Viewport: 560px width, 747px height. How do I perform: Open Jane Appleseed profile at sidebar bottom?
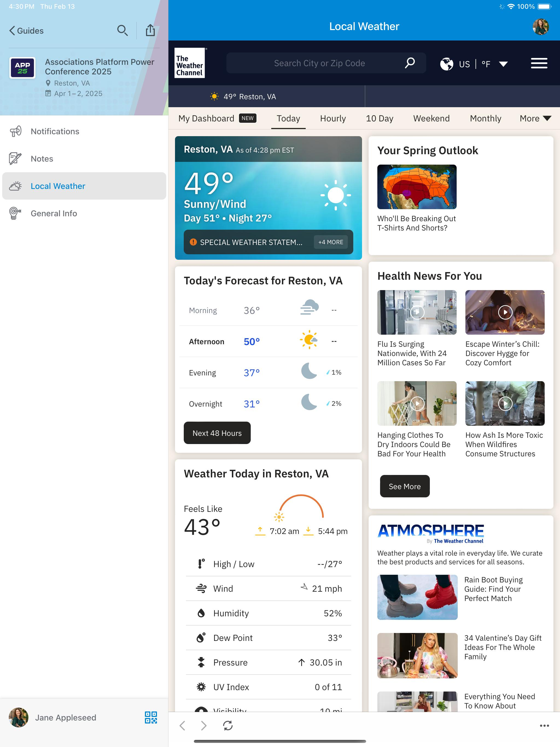pyautogui.click(x=53, y=718)
